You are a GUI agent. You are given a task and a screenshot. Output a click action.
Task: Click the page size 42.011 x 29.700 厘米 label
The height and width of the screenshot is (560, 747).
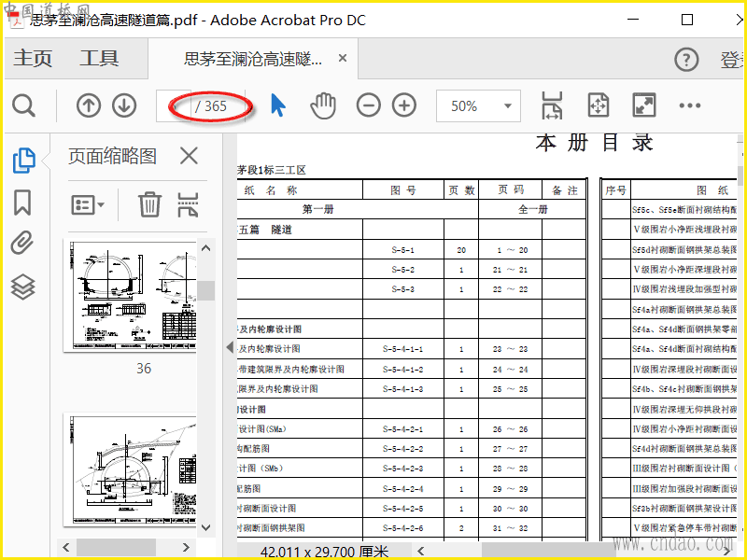[x=324, y=553]
